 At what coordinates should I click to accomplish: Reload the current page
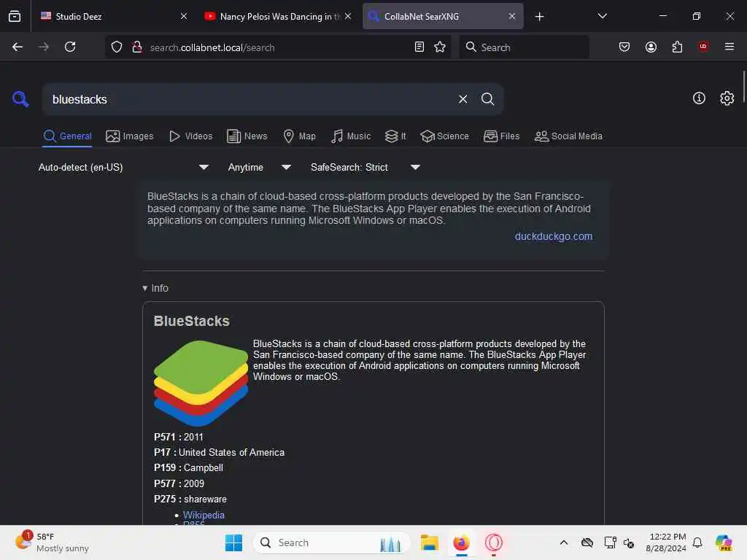coord(70,47)
